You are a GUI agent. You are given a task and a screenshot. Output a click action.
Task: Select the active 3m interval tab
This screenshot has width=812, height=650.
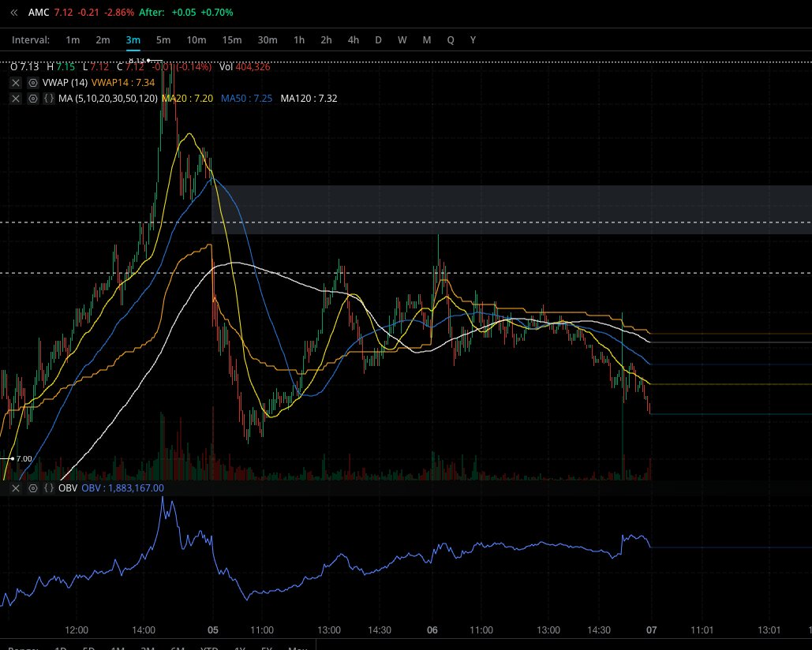133,40
